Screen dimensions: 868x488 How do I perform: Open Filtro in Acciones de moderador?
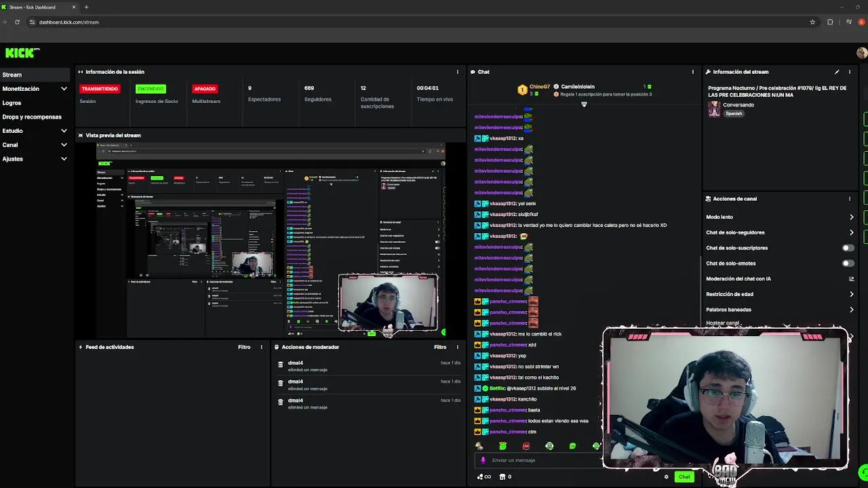tap(440, 347)
